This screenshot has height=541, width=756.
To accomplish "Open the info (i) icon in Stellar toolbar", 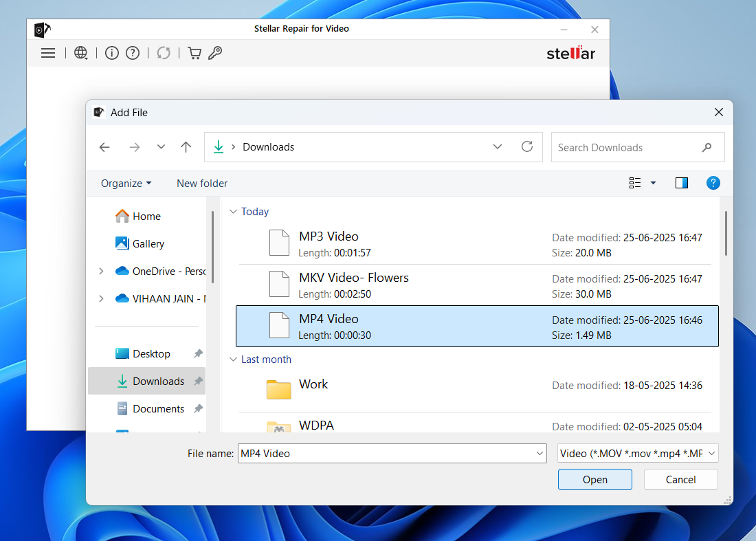I will [112, 53].
